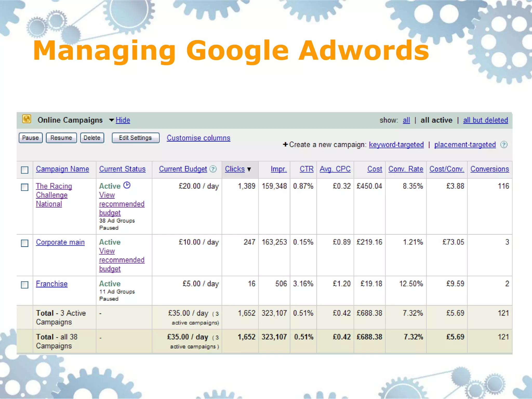Create a placement-targeted campaign

point(465,145)
